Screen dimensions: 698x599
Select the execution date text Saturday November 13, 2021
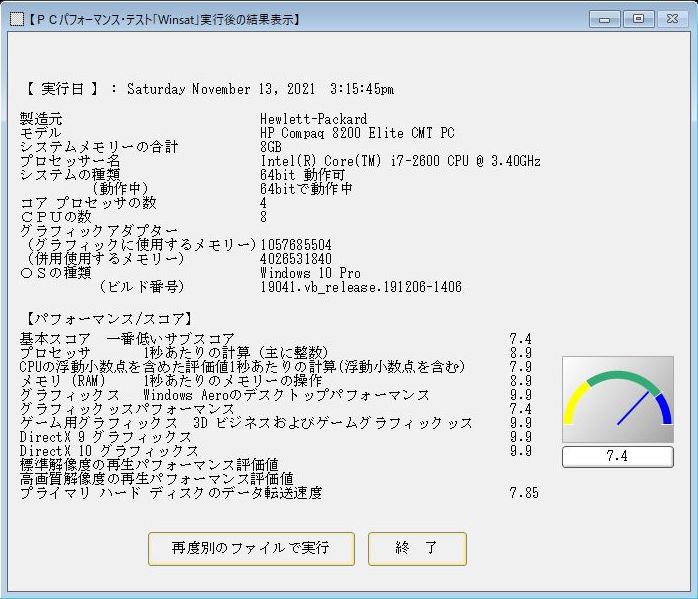point(221,89)
